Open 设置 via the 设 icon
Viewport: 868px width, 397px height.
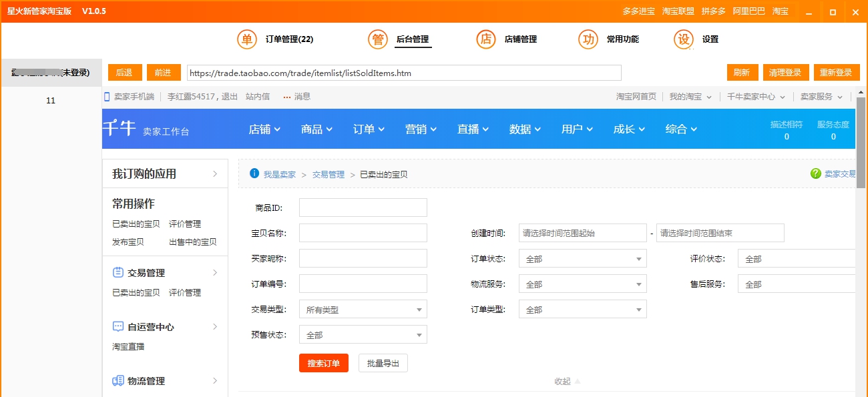(x=683, y=39)
